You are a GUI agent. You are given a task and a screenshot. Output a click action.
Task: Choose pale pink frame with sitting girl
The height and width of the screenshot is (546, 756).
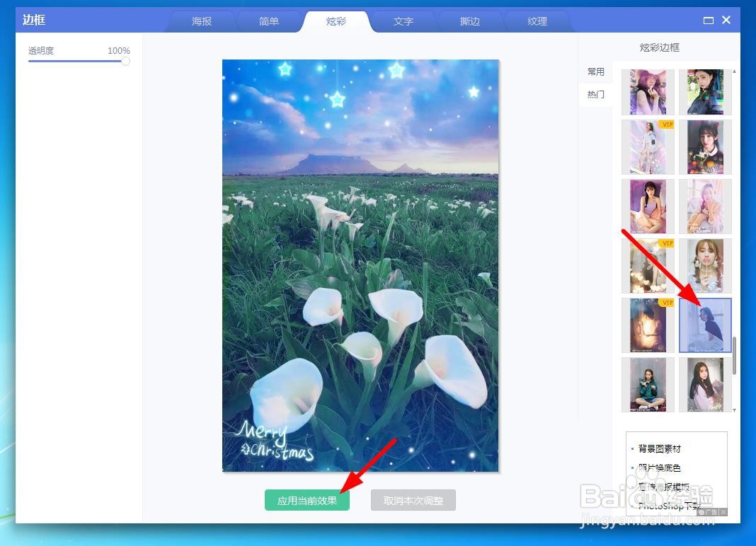click(705, 207)
